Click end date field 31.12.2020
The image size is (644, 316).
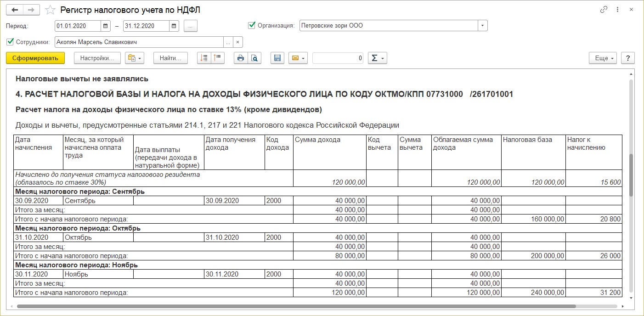(147, 26)
